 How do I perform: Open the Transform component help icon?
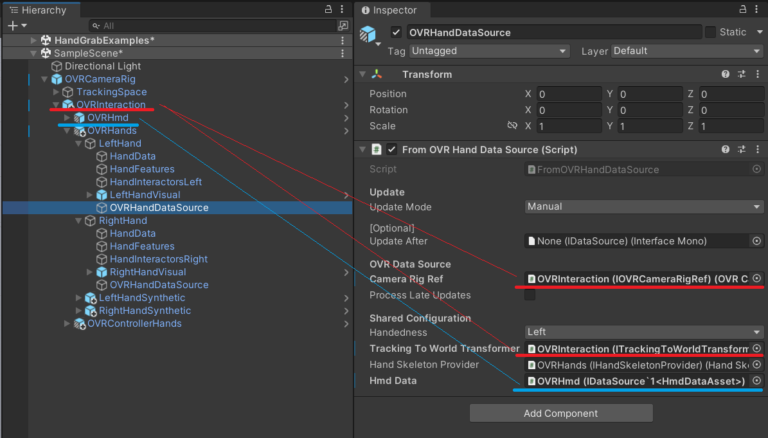(725, 74)
